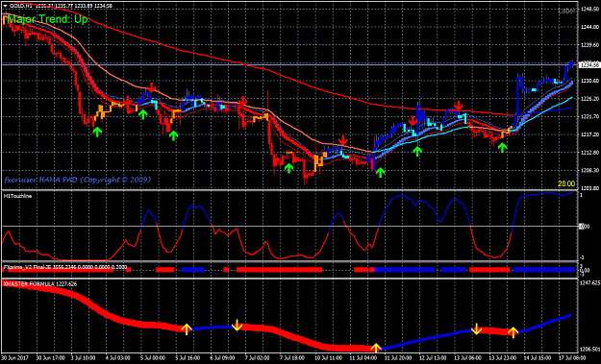Click the 1221.70 price scale label
601x364 pixels.
tap(589, 117)
